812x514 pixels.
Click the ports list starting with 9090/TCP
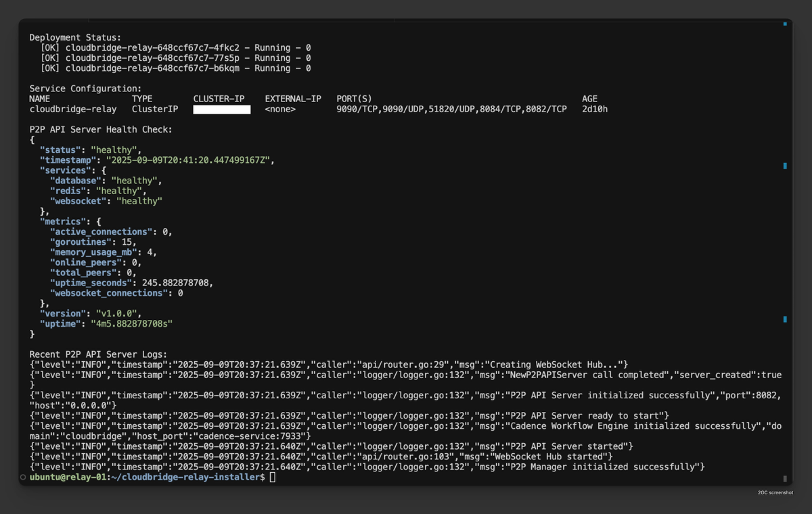coord(452,109)
